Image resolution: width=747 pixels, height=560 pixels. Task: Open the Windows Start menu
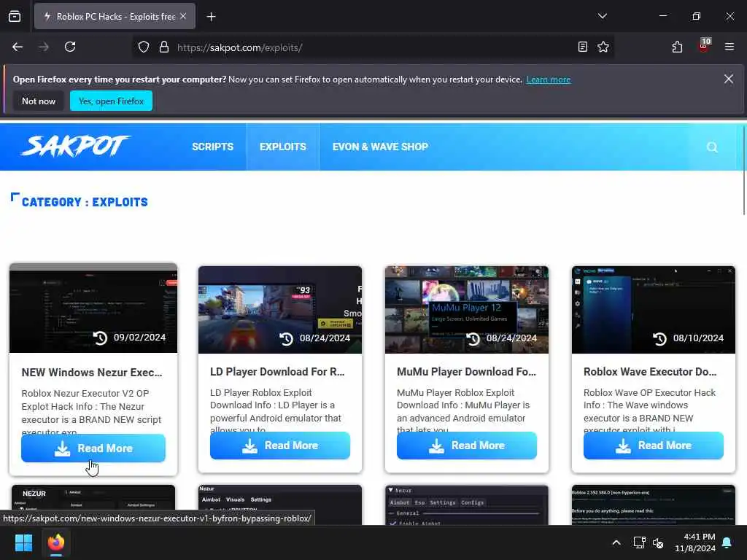coord(23,542)
